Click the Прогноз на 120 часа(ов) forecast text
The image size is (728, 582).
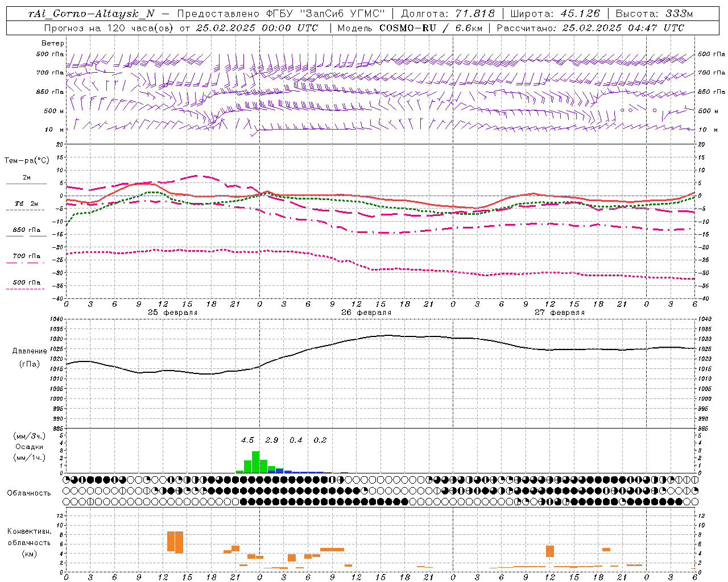[110, 28]
